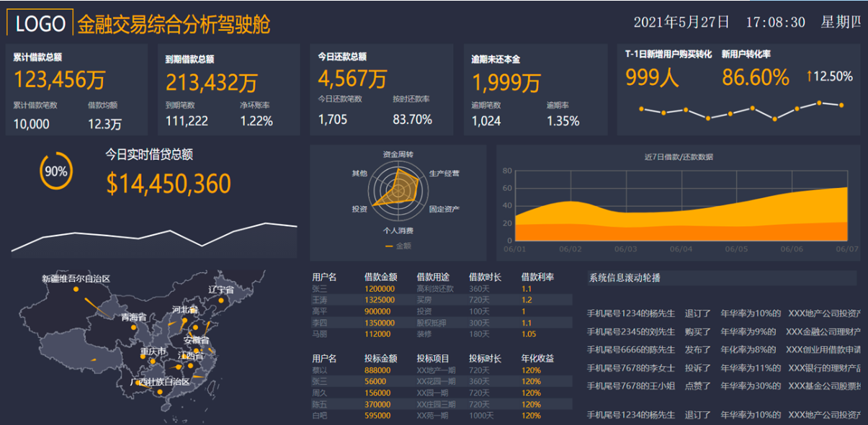Select the orange map marker under 青海省
The height and width of the screenshot is (425, 868).
pyautogui.click(x=134, y=328)
